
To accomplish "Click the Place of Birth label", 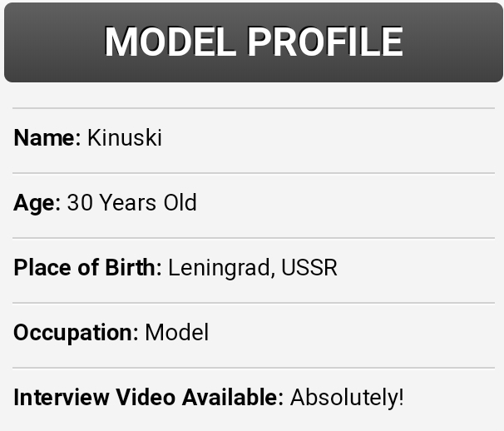I will 88,268.
